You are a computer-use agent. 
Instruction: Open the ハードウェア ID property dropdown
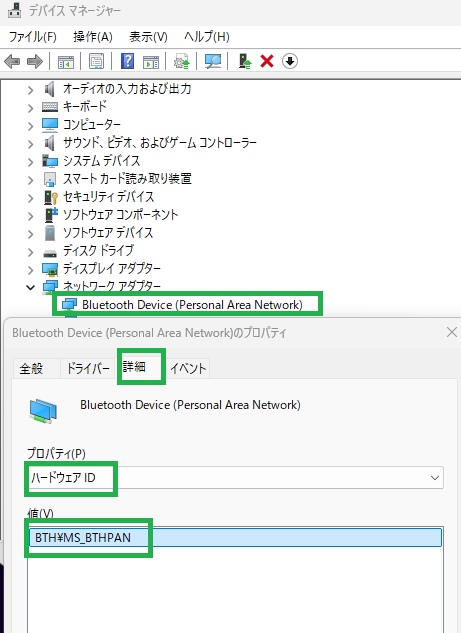tap(235, 478)
